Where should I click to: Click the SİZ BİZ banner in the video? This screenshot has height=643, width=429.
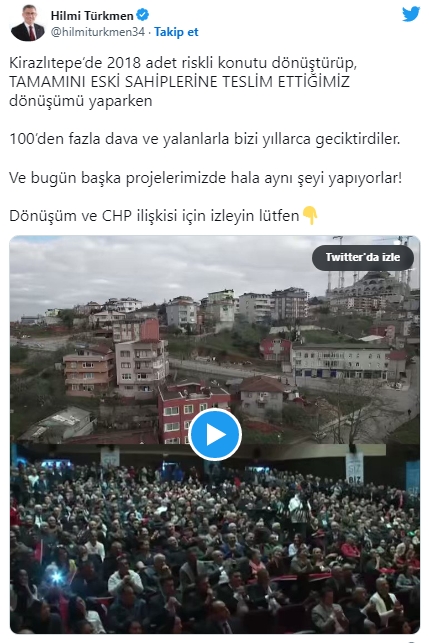tap(354, 468)
